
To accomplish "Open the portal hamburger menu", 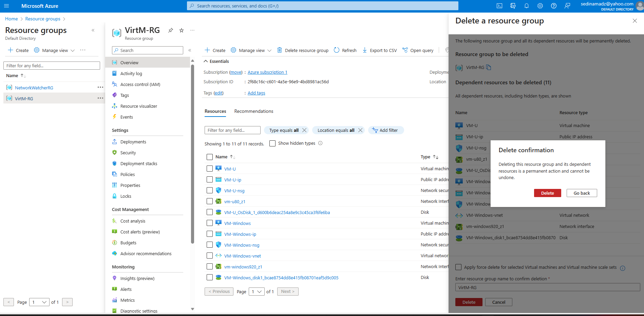I will click(6, 6).
